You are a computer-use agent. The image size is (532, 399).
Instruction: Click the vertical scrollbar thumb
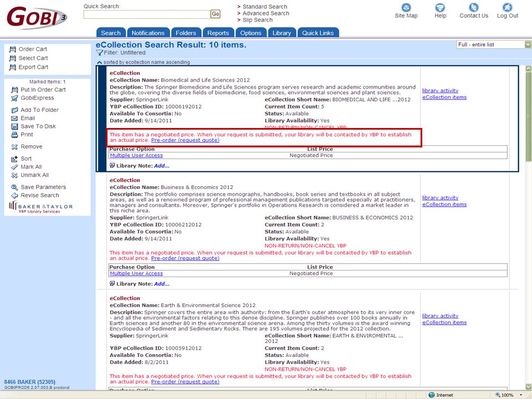pyautogui.click(x=528, y=116)
